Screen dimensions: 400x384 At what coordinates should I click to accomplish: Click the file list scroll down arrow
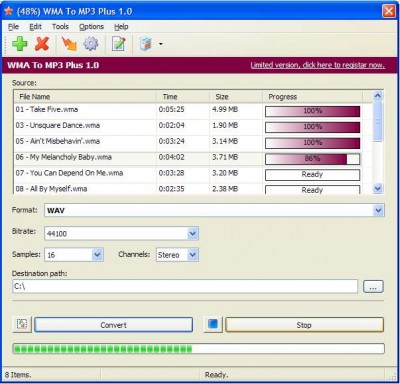coord(378,189)
